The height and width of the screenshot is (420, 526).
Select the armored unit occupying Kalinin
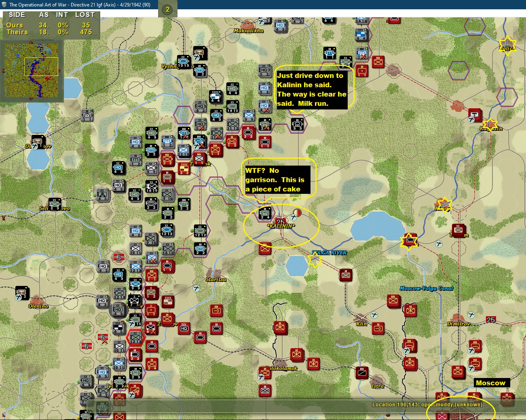click(x=265, y=213)
